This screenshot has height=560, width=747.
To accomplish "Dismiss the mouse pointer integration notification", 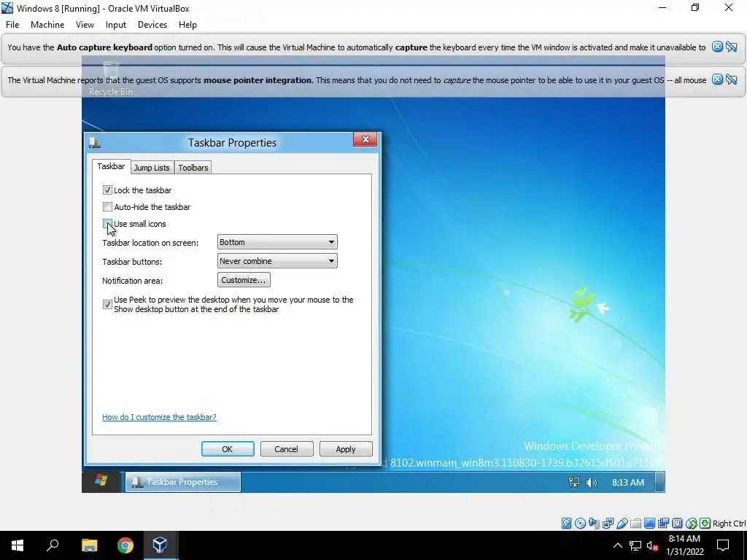I will (717, 79).
